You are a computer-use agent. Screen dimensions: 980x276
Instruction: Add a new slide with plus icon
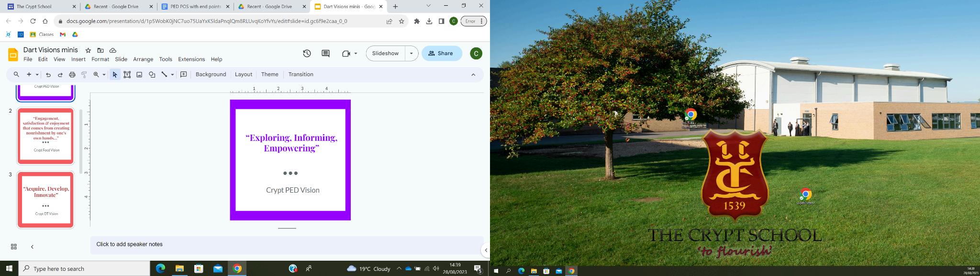point(29,75)
